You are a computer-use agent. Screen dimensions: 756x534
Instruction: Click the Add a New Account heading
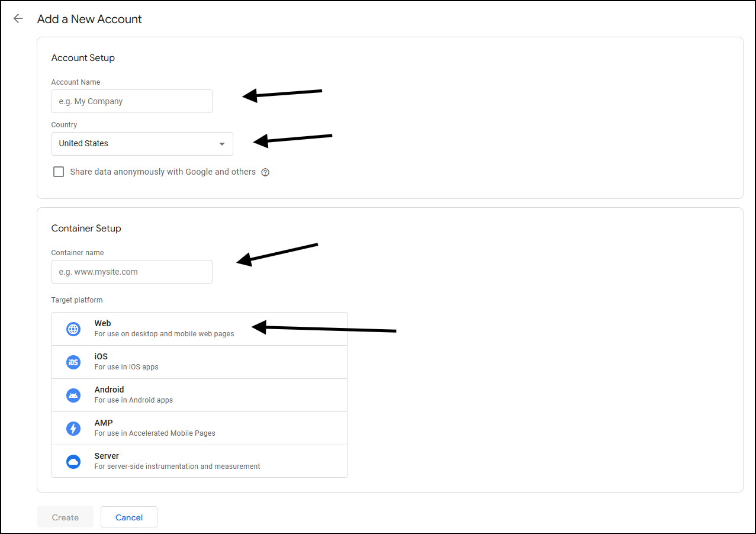(x=89, y=19)
